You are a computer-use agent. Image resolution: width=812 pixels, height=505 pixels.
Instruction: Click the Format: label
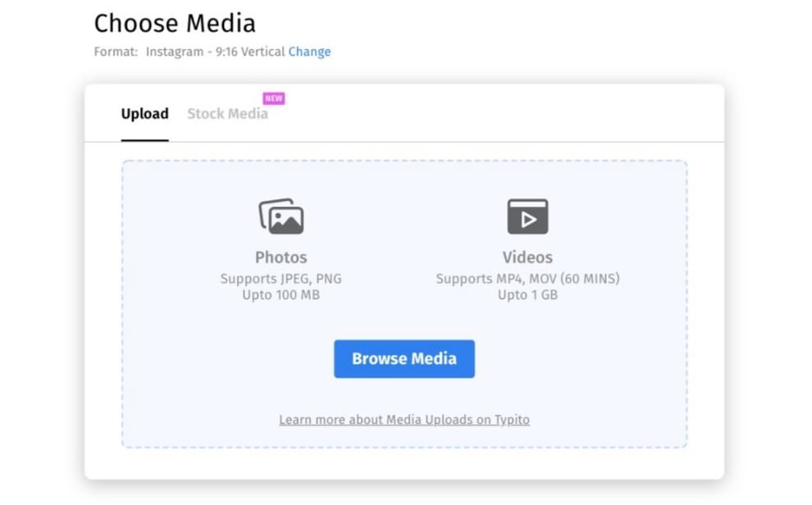coord(116,52)
